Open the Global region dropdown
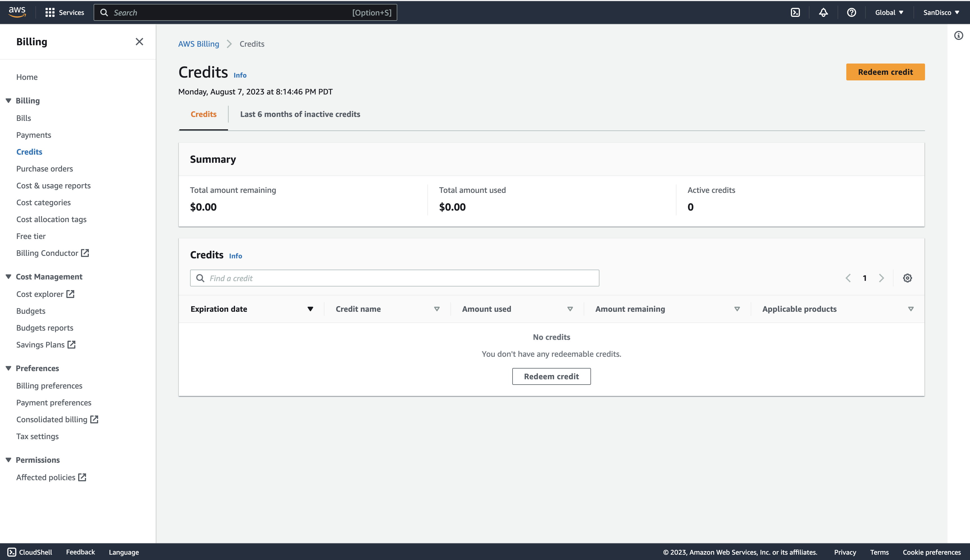This screenshot has height=560, width=970. (889, 12)
